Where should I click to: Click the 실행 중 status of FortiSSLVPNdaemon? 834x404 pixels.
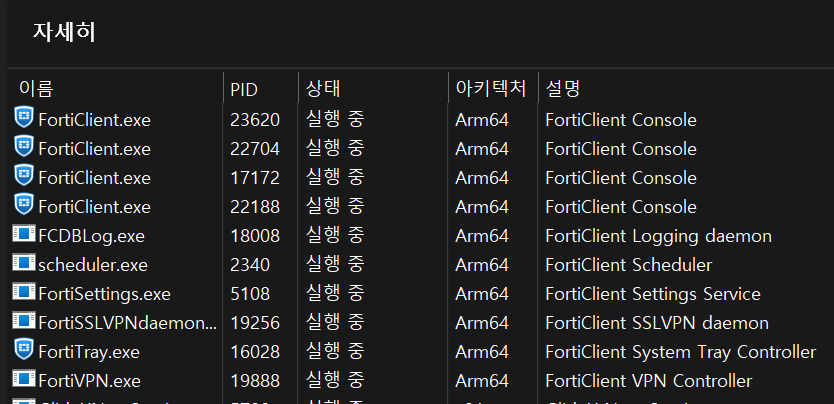pyautogui.click(x=335, y=322)
